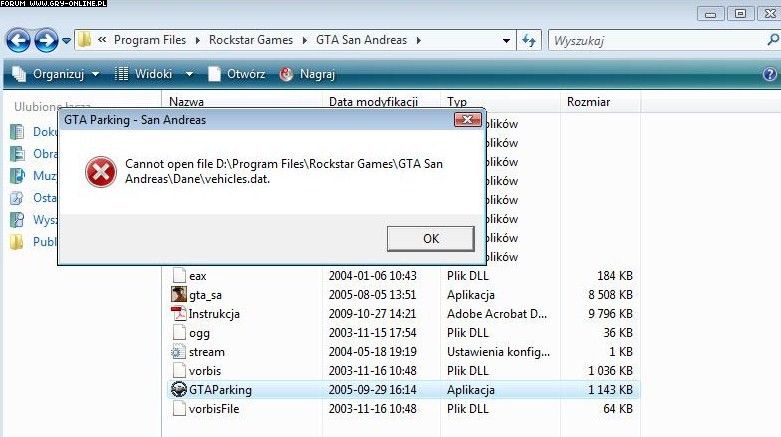The width and height of the screenshot is (781, 437).
Task: Select the stream configuration file
Action: (206, 351)
